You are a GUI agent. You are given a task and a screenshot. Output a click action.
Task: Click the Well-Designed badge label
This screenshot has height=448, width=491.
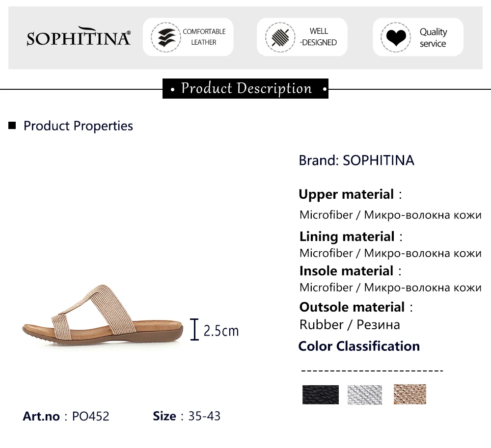tap(319, 37)
